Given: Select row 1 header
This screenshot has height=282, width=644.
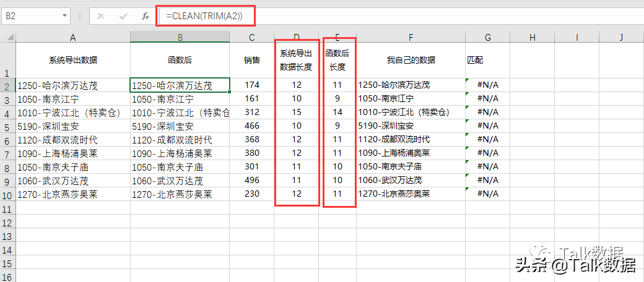Looking at the screenshot, I should (x=8, y=60).
